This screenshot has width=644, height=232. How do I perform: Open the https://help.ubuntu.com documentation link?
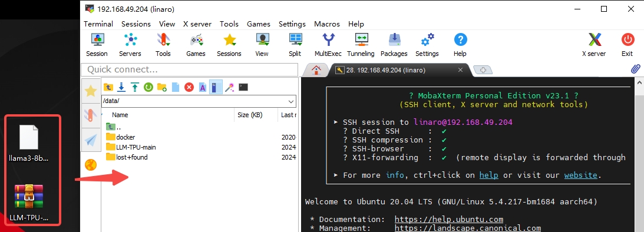pyautogui.click(x=449, y=219)
